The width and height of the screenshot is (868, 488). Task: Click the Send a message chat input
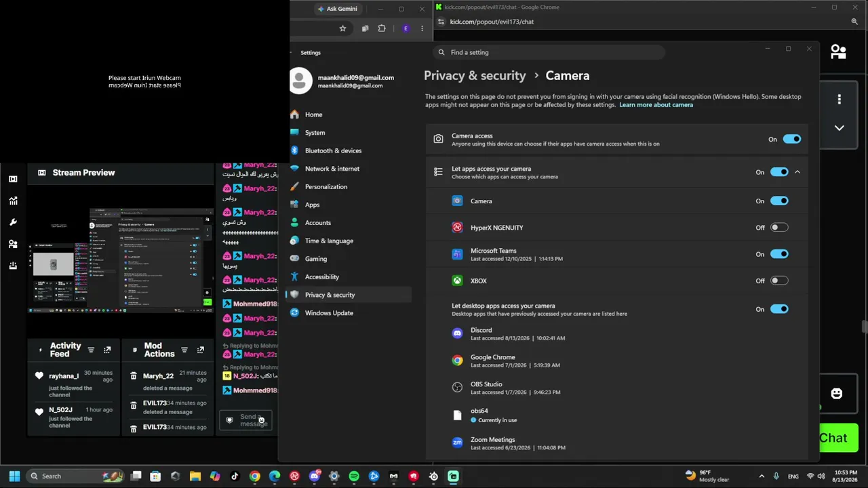pos(245,420)
